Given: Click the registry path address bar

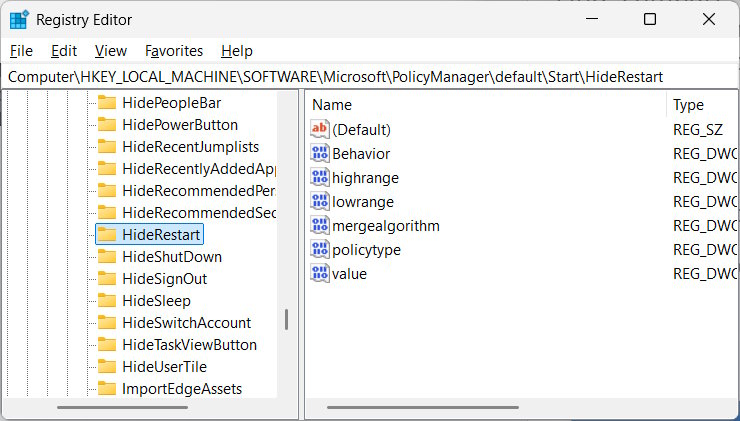Looking at the screenshot, I should pos(370,77).
